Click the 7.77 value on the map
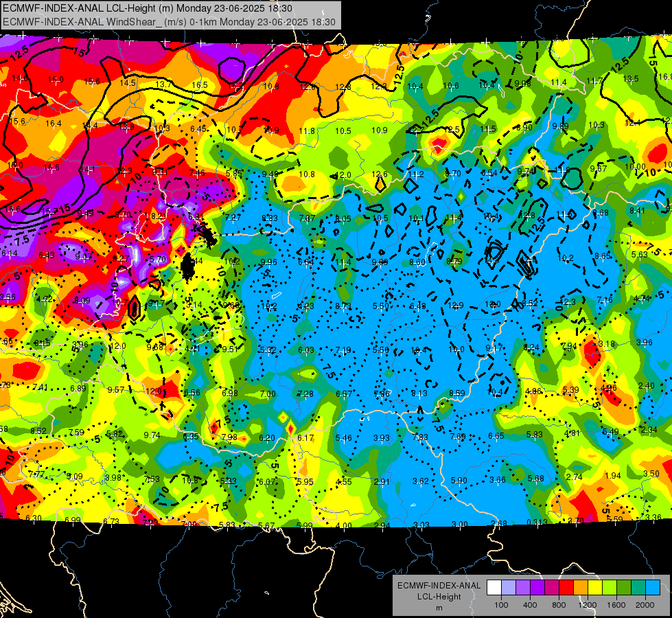The width and height of the screenshot is (672, 618). pos(36,474)
